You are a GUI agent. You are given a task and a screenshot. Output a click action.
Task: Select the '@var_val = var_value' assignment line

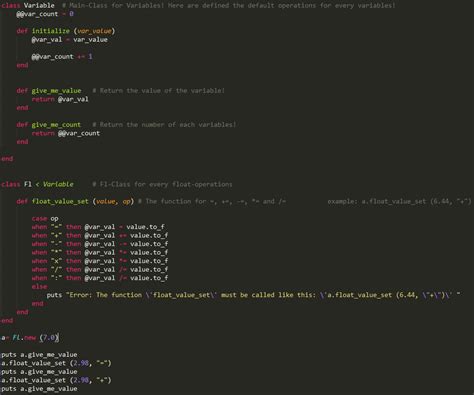point(69,40)
